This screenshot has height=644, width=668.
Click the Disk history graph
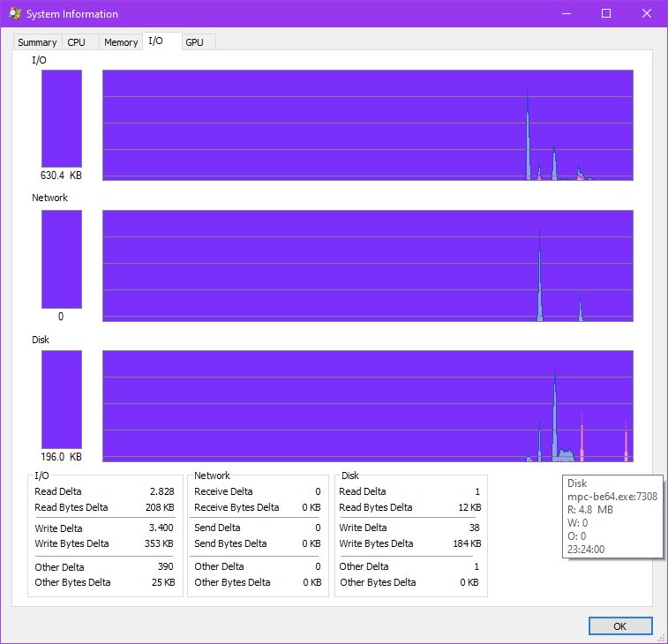pyautogui.click(x=368, y=406)
